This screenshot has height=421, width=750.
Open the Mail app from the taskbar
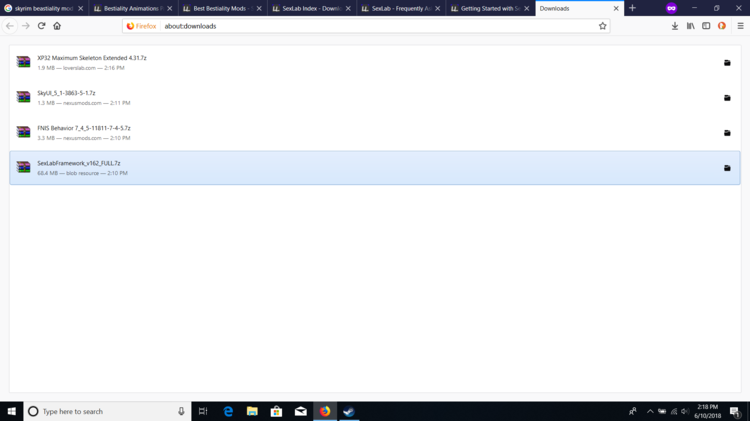(300, 411)
